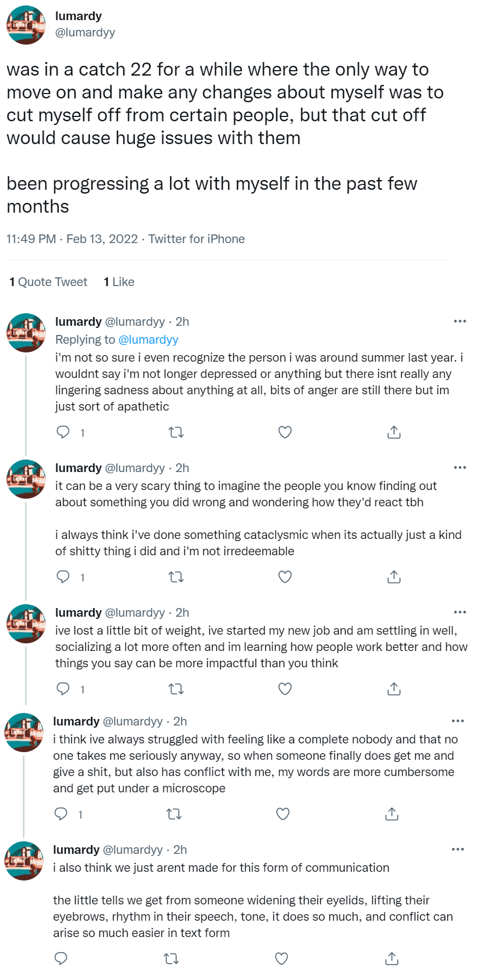This screenshot has width=481, height=980.
Task: Open three-dot menu on 'very scary thing' tweet
Action: pos(460,468)
